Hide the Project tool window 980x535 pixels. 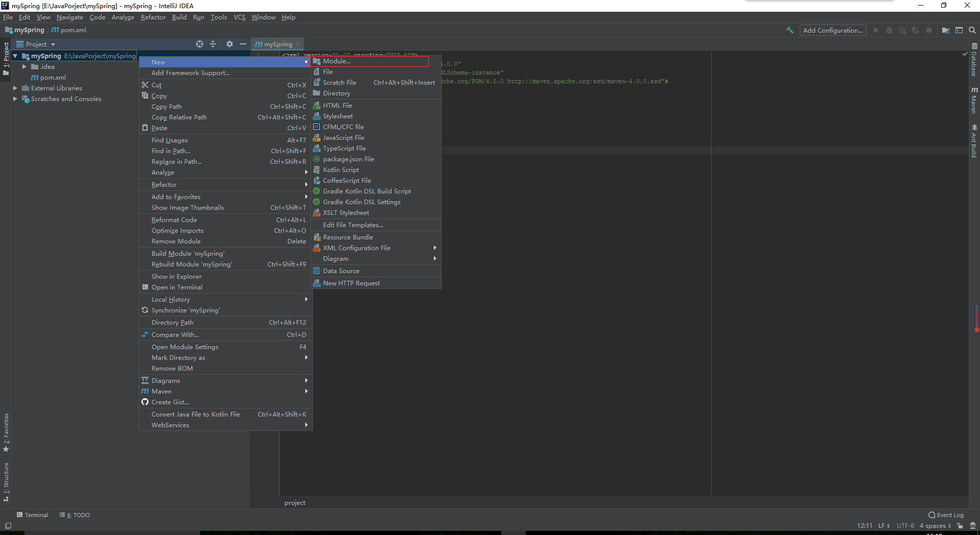click(243, 44)
